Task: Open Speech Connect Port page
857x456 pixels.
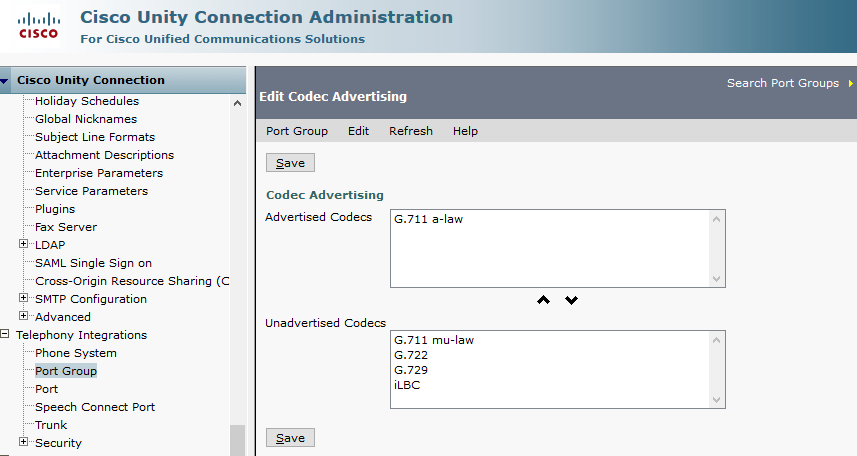Action: pyautogui.click(x=95, y=407)
